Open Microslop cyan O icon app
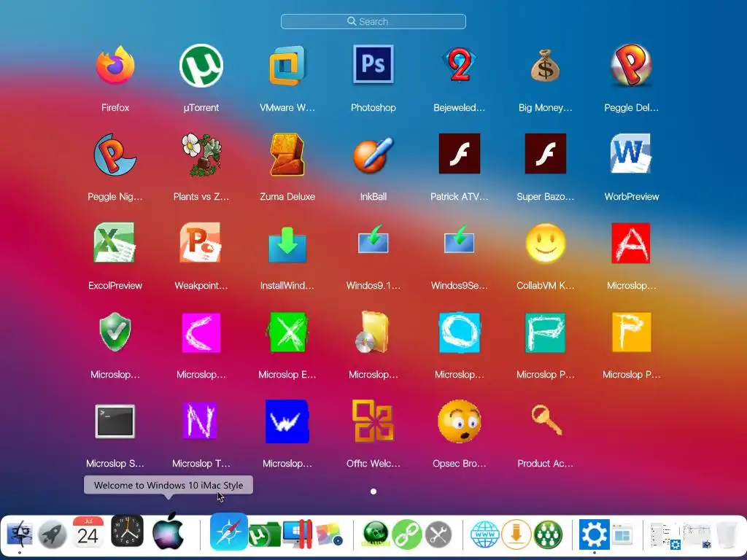This screenshot has width=747, height=560. coord(460,332)
